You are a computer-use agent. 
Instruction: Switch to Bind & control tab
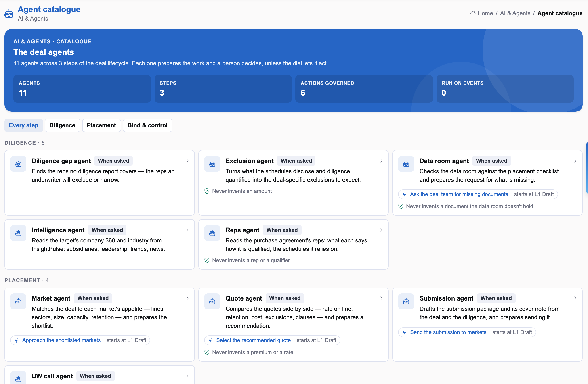[x=147, y=125]
